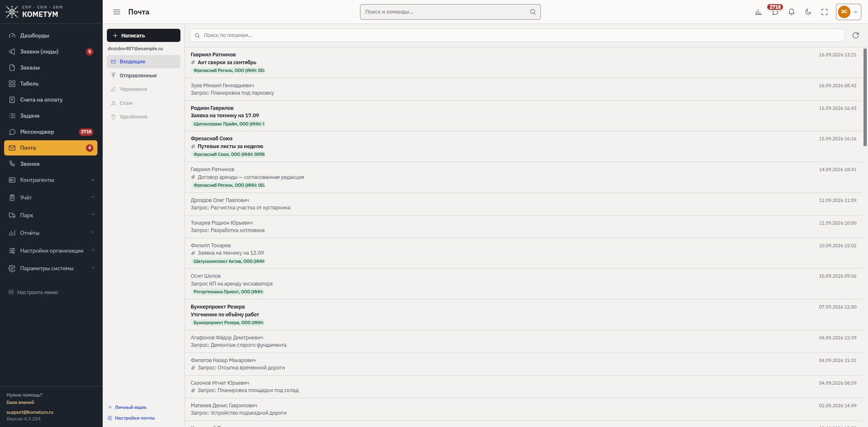Click Написать to compose a message
The width and height of the screenshot is (868, 427).
(x=143, y=35)
